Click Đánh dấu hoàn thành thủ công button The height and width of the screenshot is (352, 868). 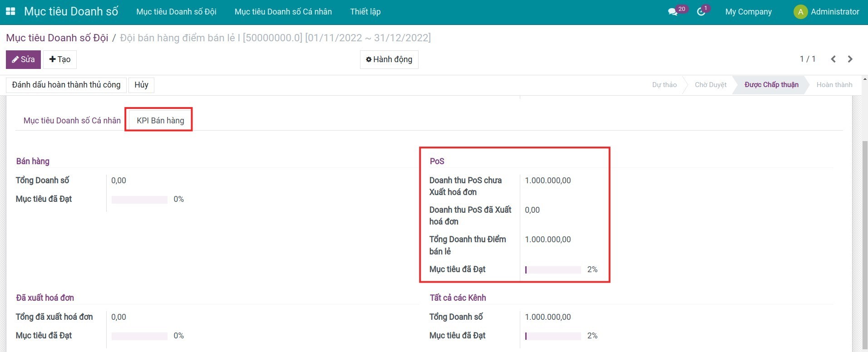[66, 85]
